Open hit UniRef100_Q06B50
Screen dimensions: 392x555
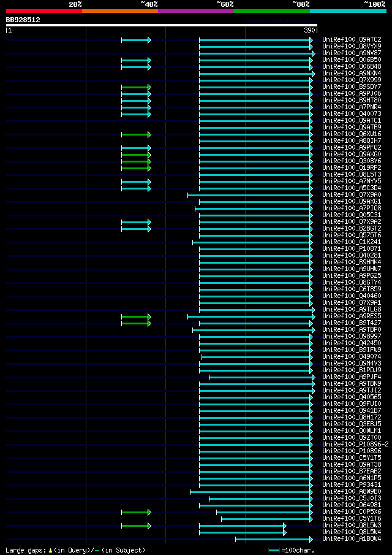352,59
